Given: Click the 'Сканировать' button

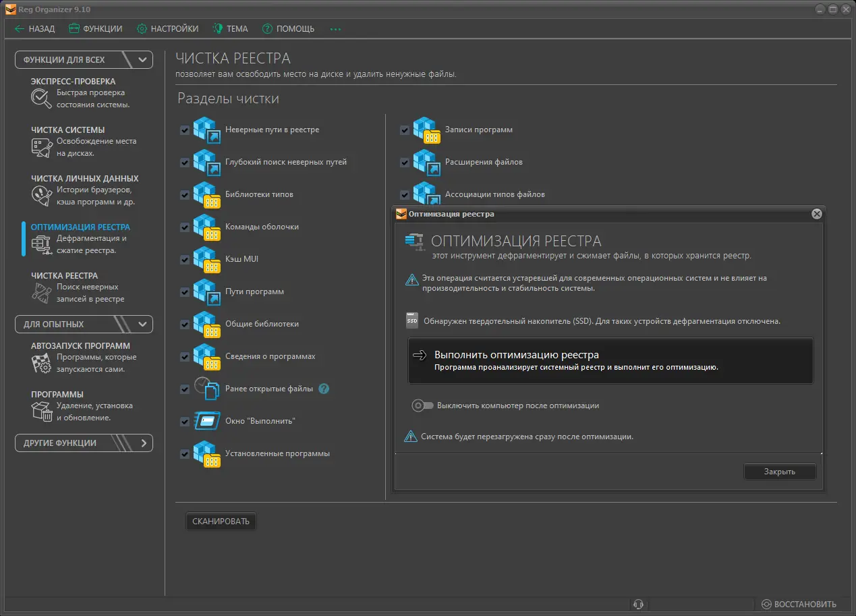Looking at the screenshot, I should (221, 521).
